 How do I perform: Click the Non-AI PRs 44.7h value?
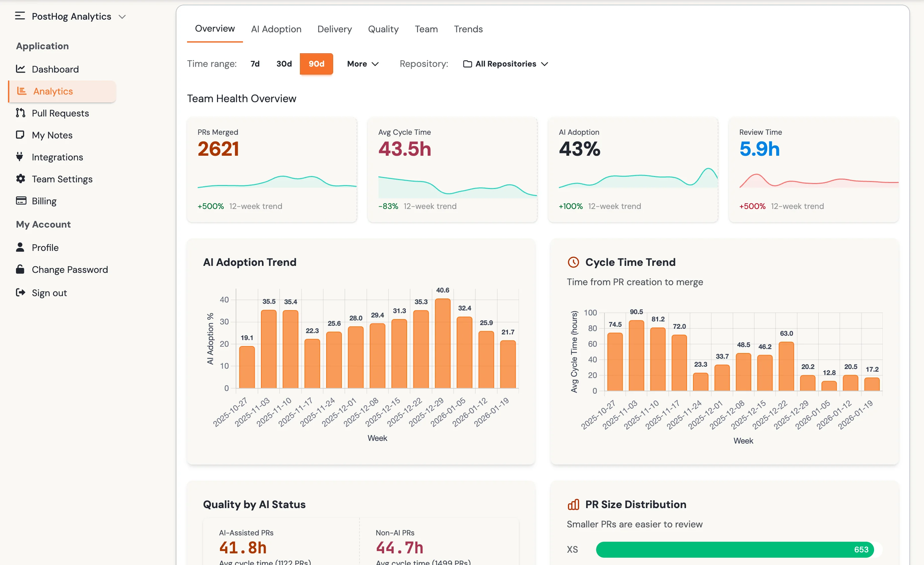(400, 548)
